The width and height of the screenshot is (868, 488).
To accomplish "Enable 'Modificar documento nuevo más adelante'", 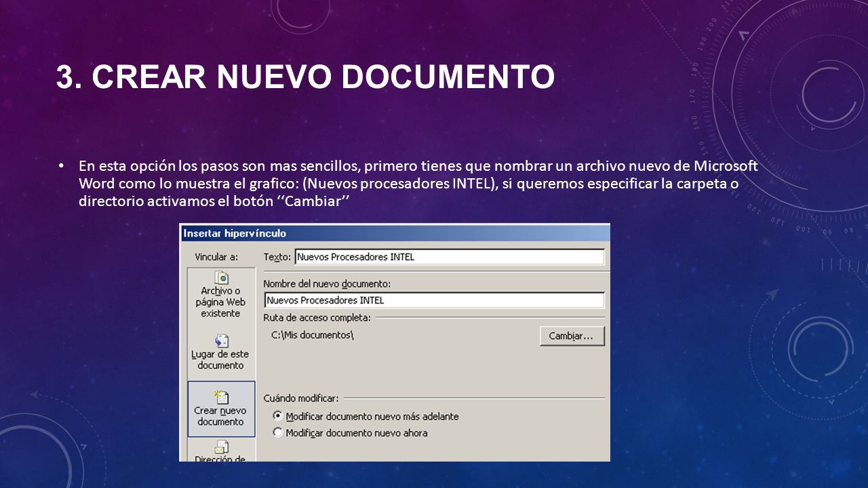I will (277, 415).
